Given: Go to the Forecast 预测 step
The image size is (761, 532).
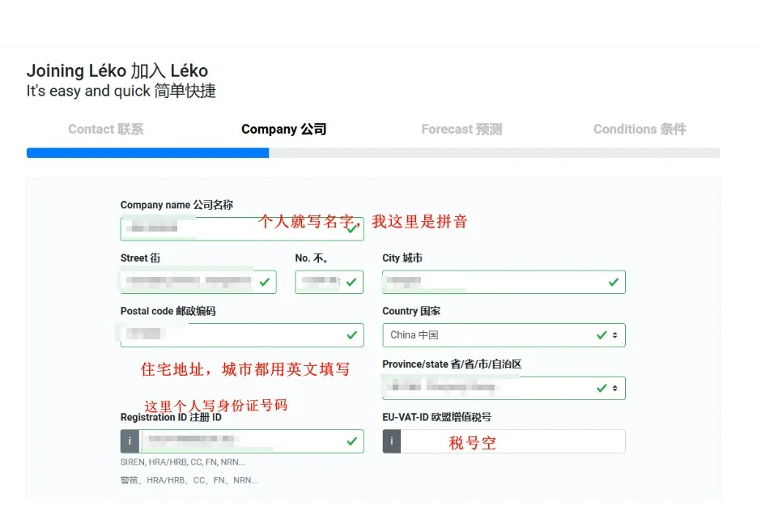Looking at the screenshot, I should (461, 130).
